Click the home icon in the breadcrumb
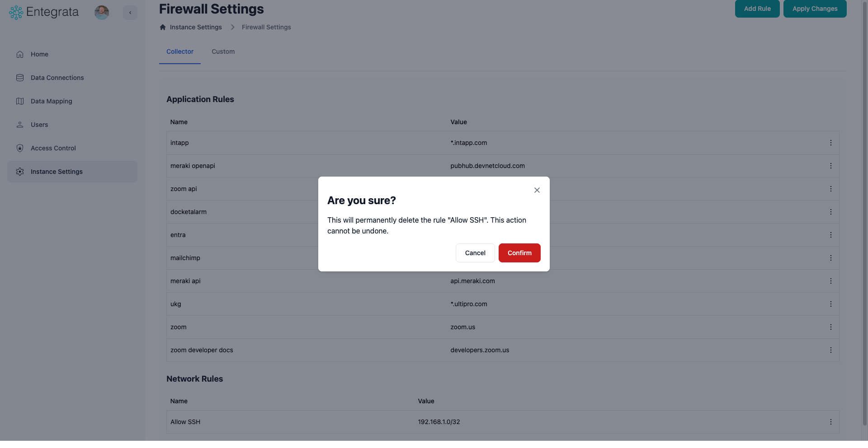This screenshot has width=868, height=448. point(163,27)
